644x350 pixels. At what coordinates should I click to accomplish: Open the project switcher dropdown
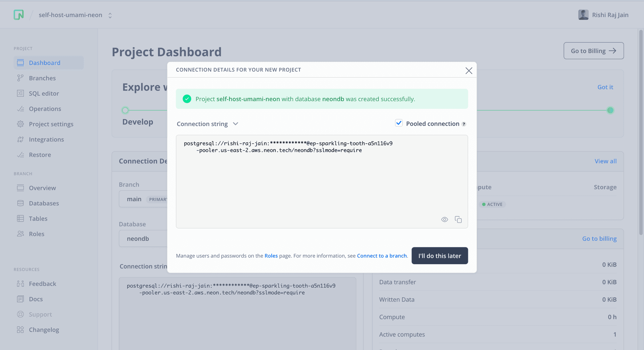coord(110,15)
